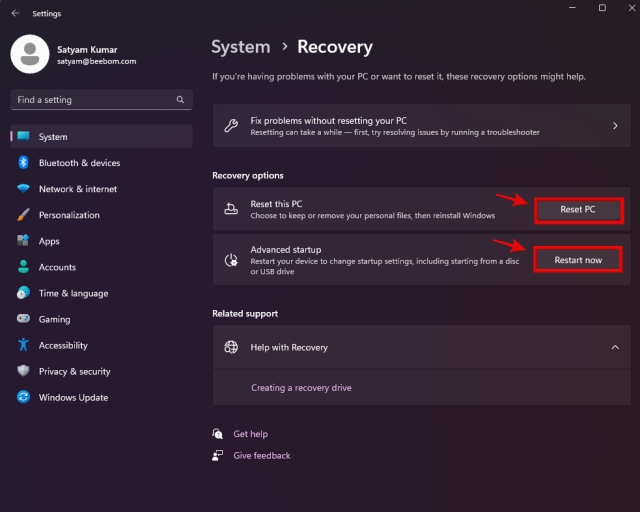Click the Bluetooth icon in sidebar
Image resolution: width=640 pixels, height=512 pixels.
pyautogui.click(x=23, y=162)
